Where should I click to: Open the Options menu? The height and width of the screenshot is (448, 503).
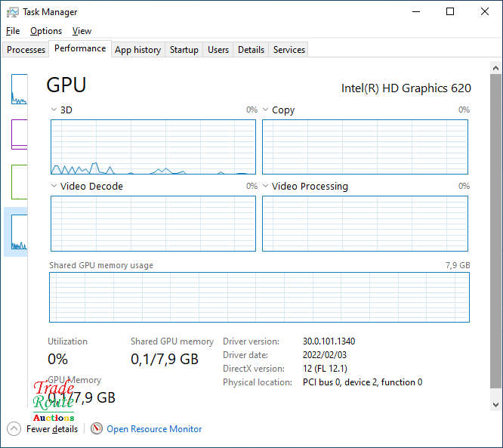click(x=46, y=31)
